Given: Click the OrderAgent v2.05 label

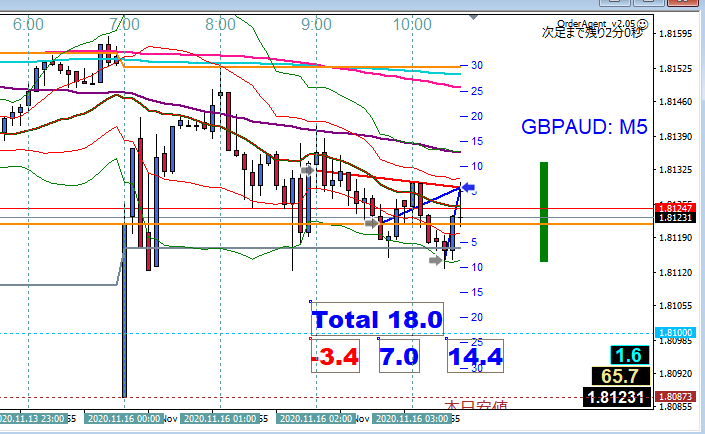Looking at the screenshot, I should [596, 23].
